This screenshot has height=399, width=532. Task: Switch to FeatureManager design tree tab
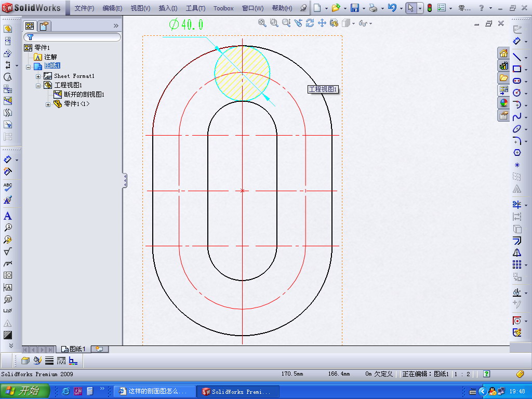[30, 26]
